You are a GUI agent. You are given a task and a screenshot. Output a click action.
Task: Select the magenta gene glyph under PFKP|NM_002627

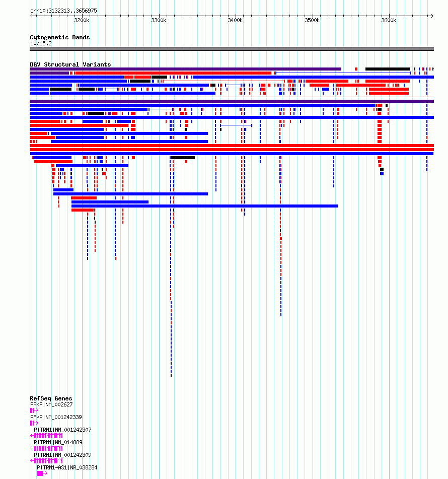(34, 410)
